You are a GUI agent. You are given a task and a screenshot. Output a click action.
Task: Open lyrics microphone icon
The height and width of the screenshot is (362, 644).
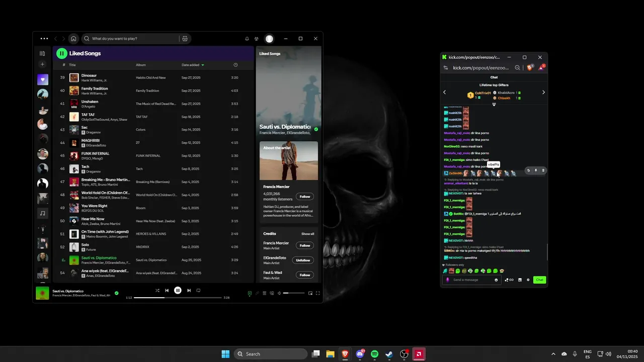pyautogui.click(x=257, y=293)
